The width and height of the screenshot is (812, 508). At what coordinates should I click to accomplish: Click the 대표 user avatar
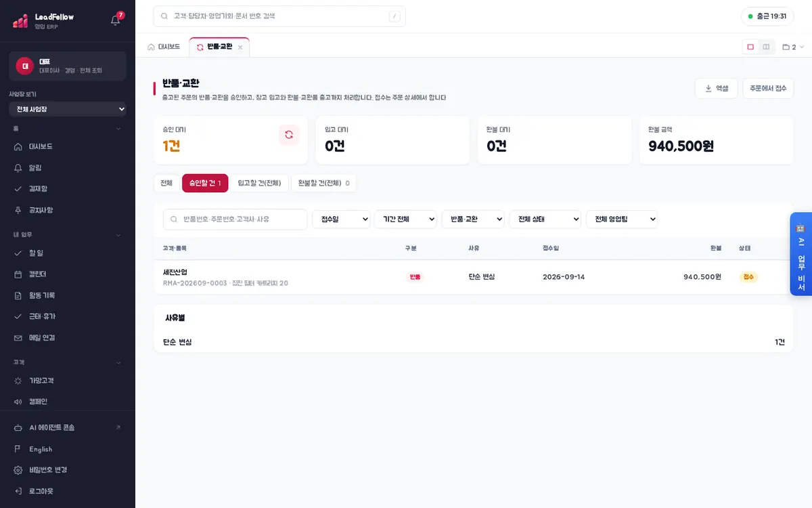coord(25,66)
